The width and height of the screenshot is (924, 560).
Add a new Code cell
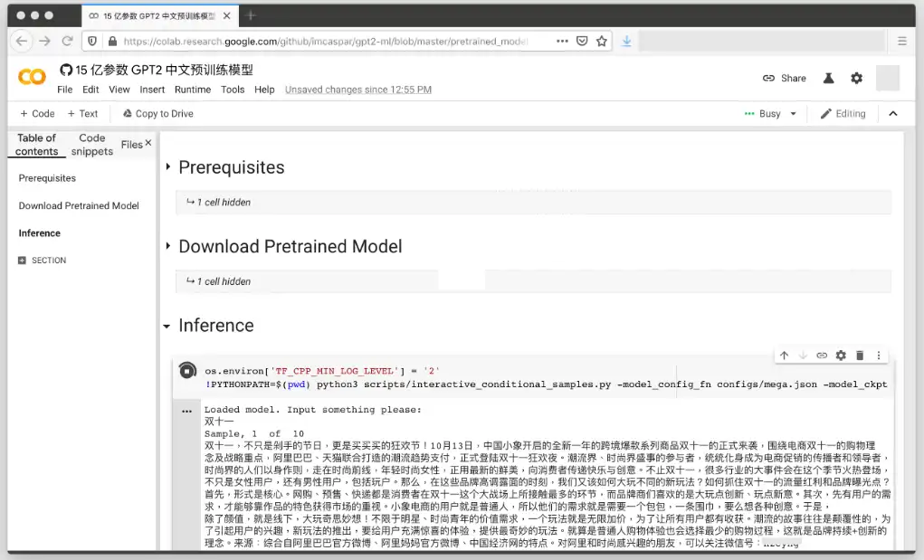(x=37, y=114)
